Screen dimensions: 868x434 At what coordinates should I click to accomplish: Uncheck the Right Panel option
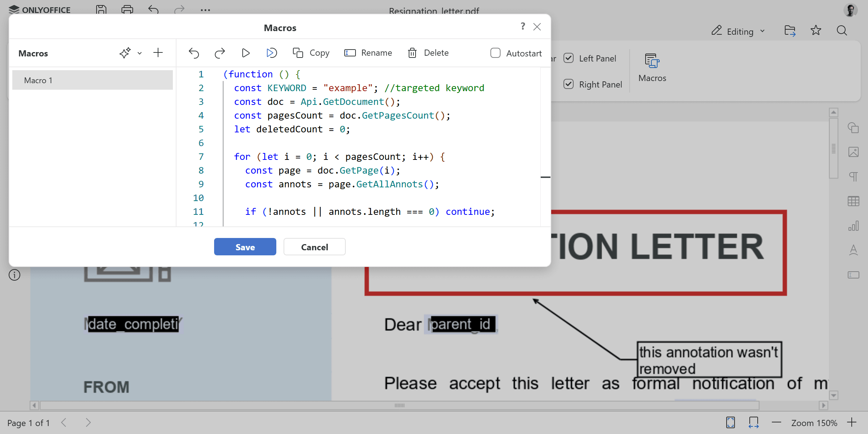coord(569,84)
